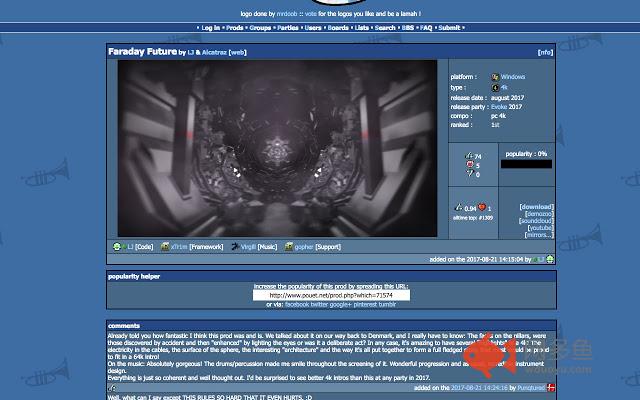Viewport: 640px width, 400px height.
Task: Share via the pinterest link
Action: 365,304
